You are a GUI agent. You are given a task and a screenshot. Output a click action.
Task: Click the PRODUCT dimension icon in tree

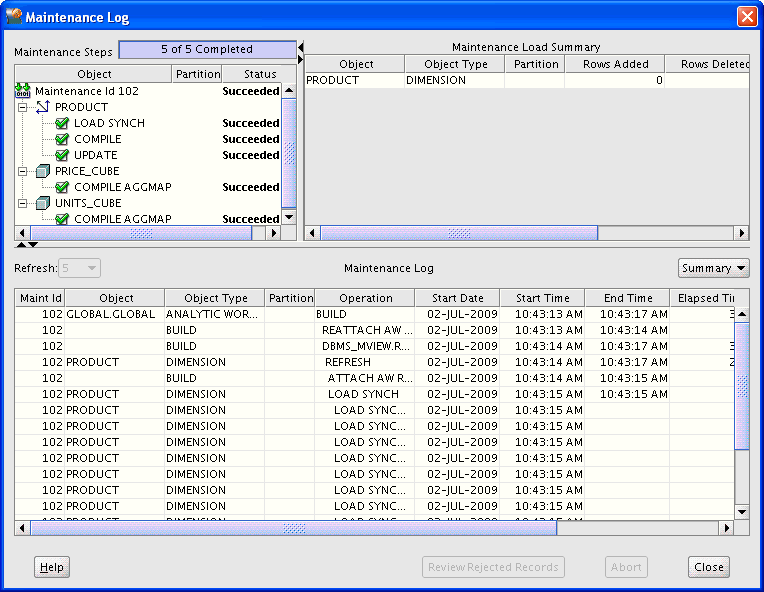click(x=43, y=107)
